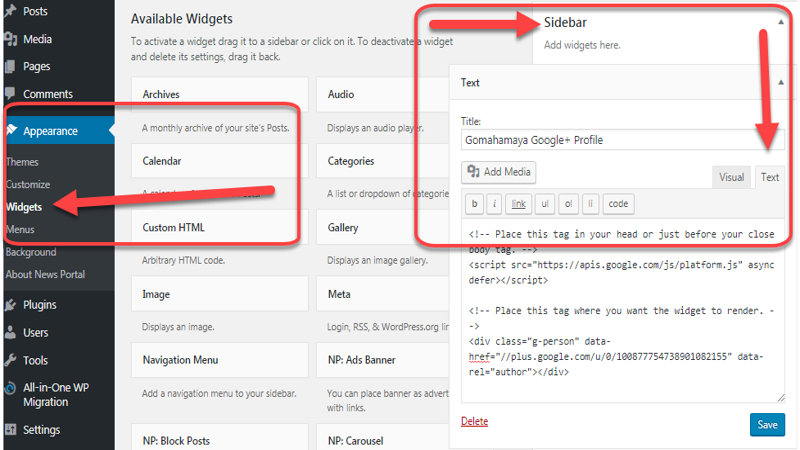Click the Appearance paintbrush icon

click(12, 130)
